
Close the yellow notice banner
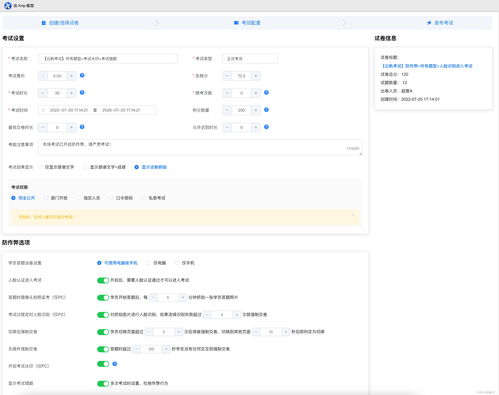point(353,215)
